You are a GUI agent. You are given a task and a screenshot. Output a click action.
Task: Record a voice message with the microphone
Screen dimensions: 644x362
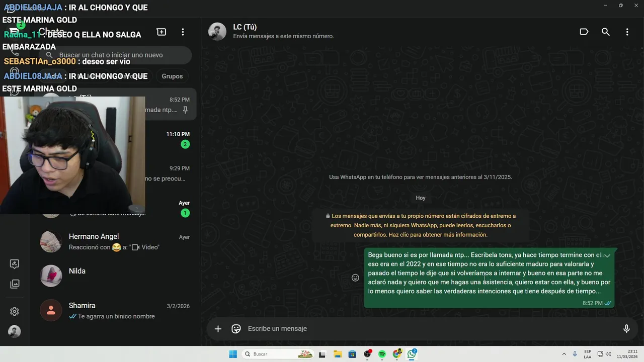(626, 329)
